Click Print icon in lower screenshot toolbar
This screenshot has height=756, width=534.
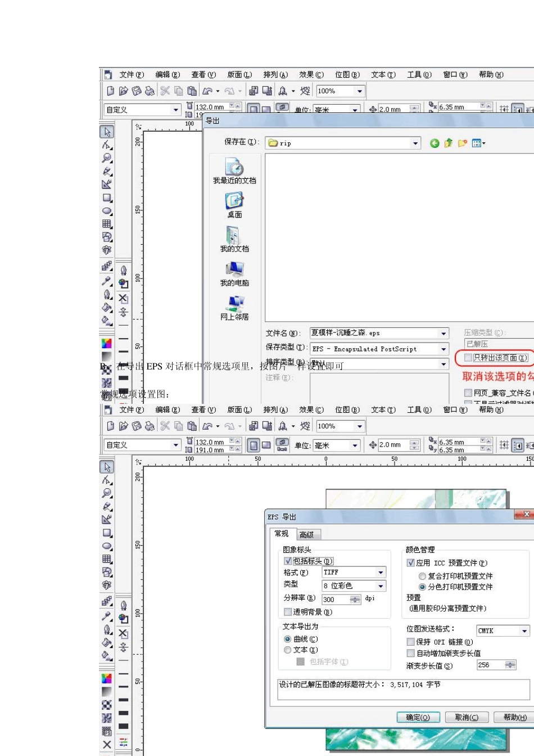pyautogui.click(x=150, y=426)
